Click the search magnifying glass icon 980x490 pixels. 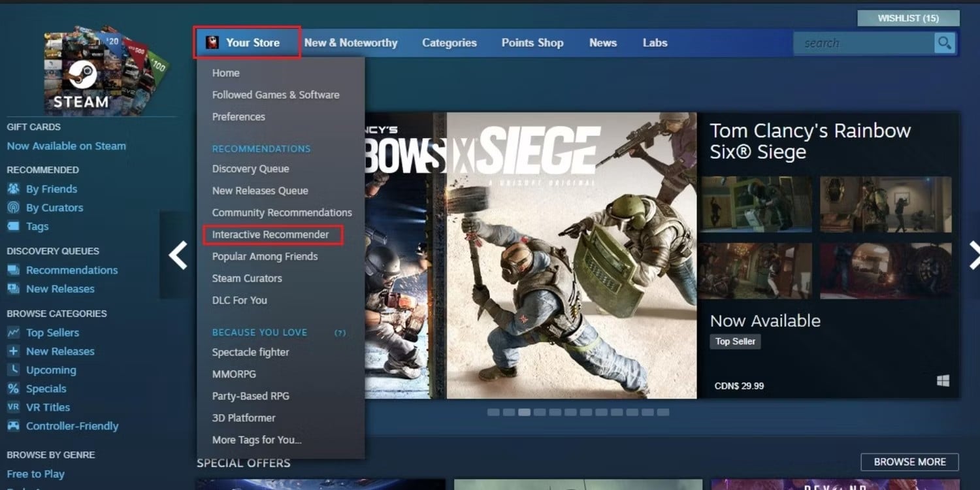click(x=944, y=42)
